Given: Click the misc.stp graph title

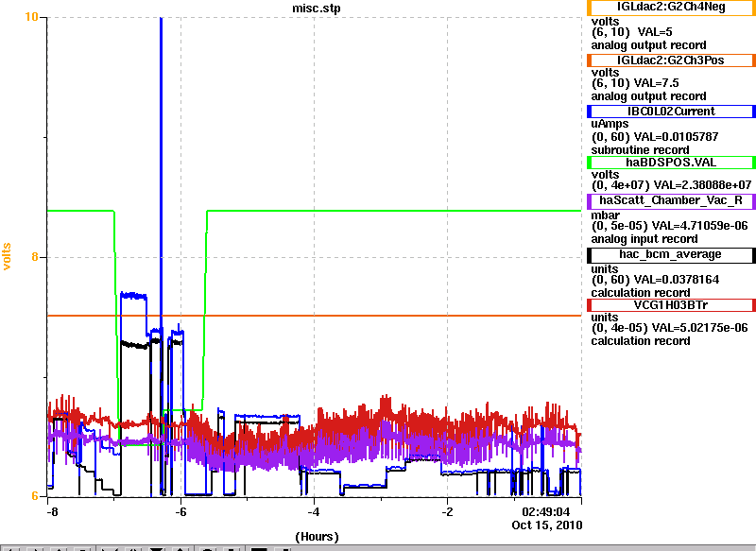Looking at the screenshot, I should click(x=317, y=9).
